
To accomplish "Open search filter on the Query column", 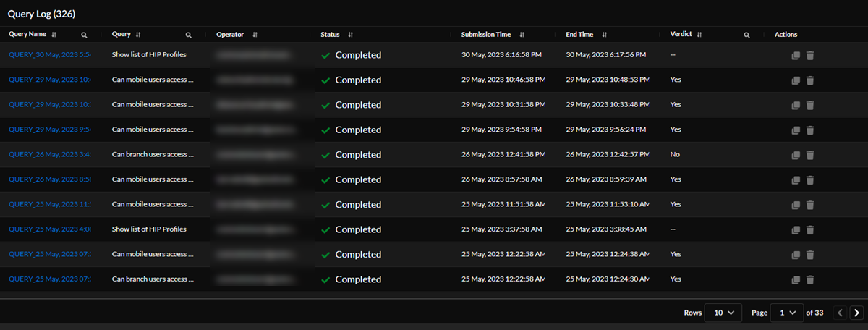I will [189, 35].
